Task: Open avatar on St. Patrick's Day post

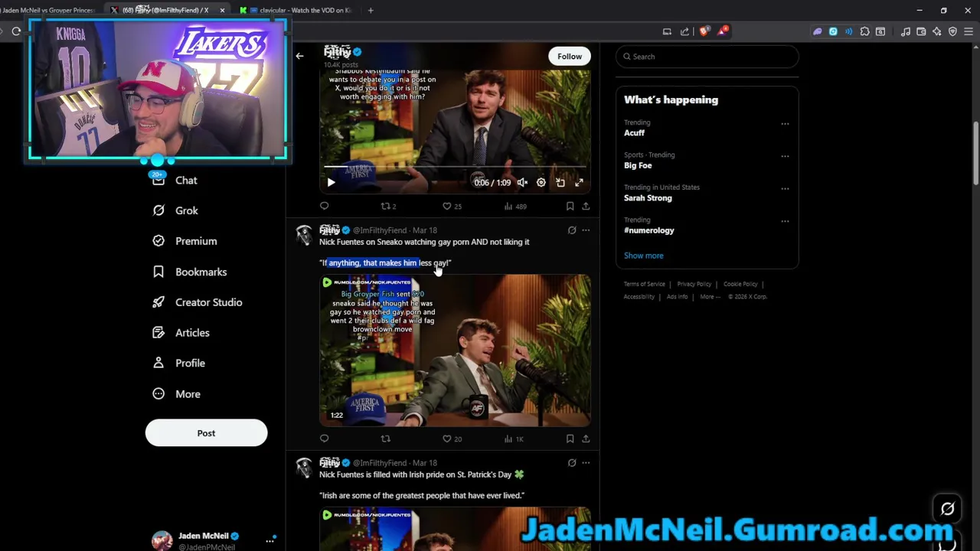Action: pyautogui.click(x=305, y=467)
